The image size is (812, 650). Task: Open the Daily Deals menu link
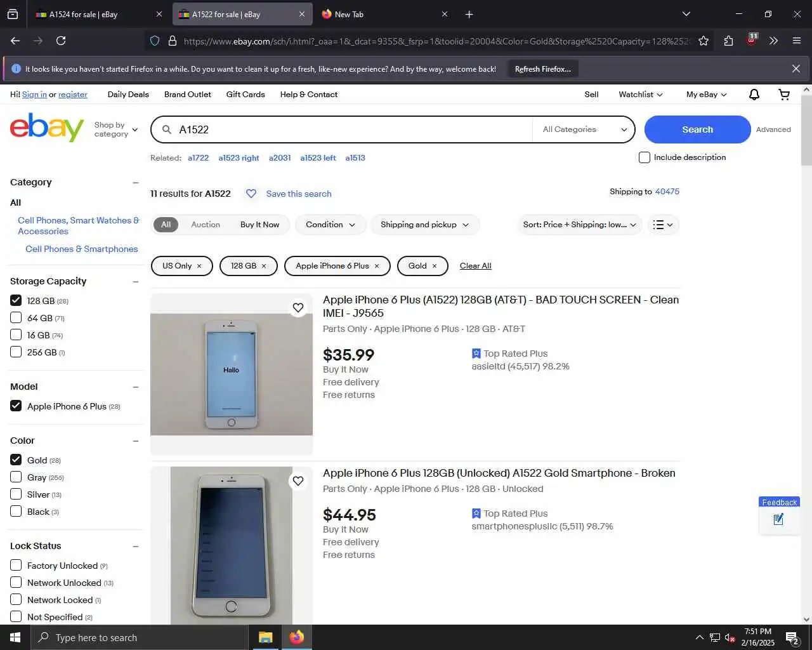128,95
